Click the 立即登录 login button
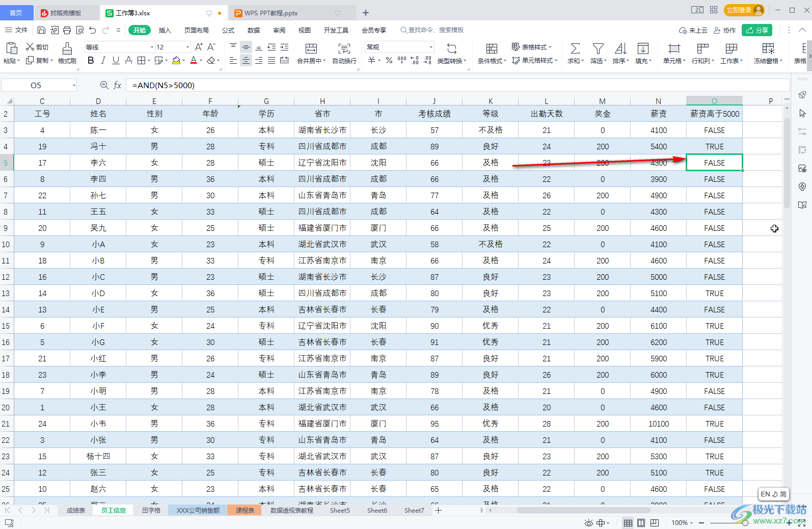 744,10
